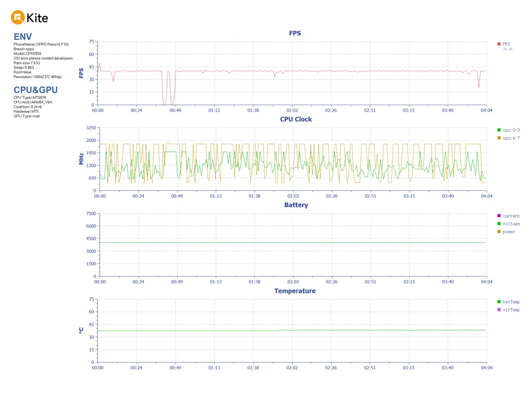Click the orange Kite logo icon
Viewport: 532px width, 395px height.
tap(17, 18)
